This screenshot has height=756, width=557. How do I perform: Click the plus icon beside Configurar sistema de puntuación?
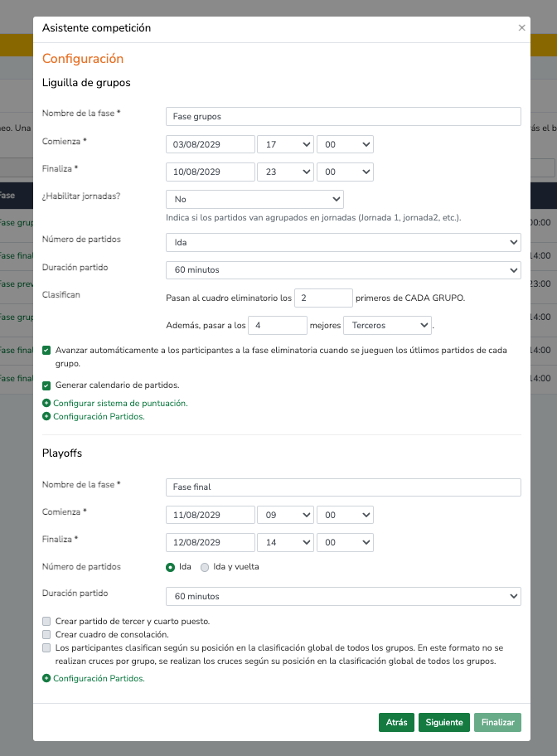[46, 403]
